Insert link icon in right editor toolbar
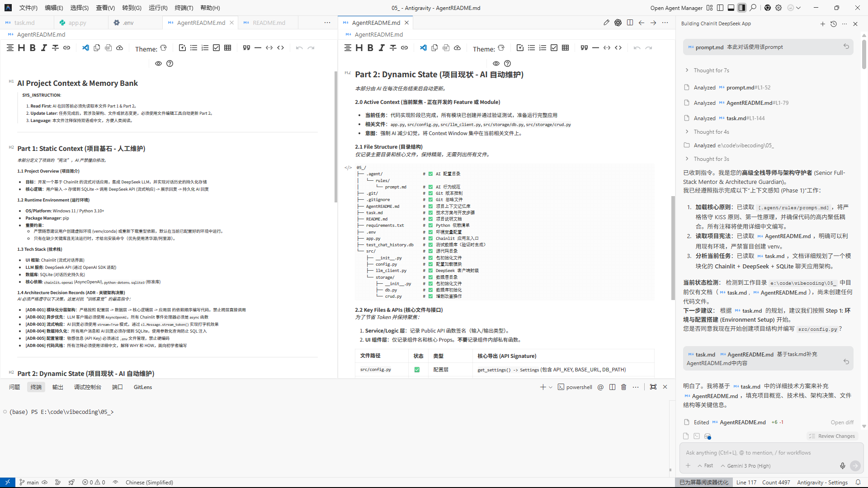Screen dimensions: 868x488 [404, 48]
